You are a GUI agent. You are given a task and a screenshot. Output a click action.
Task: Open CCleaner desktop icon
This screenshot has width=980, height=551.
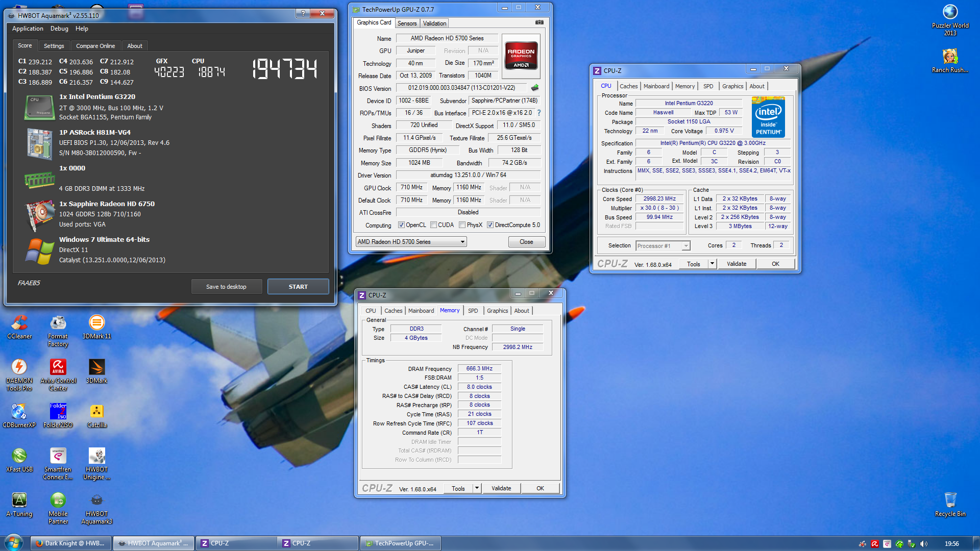(x=19, y=327)
